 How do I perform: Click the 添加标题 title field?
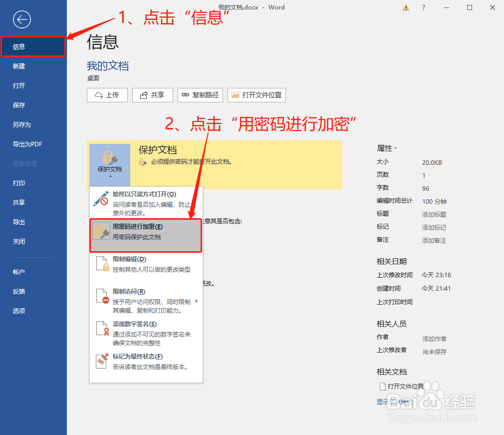pyautogui.click(x=434, y=215)
